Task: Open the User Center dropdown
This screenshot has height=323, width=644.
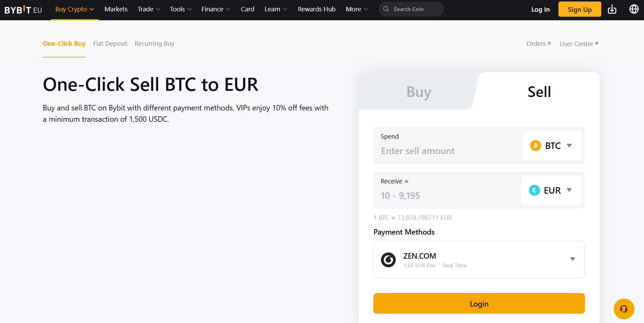Action: [579, 43]
